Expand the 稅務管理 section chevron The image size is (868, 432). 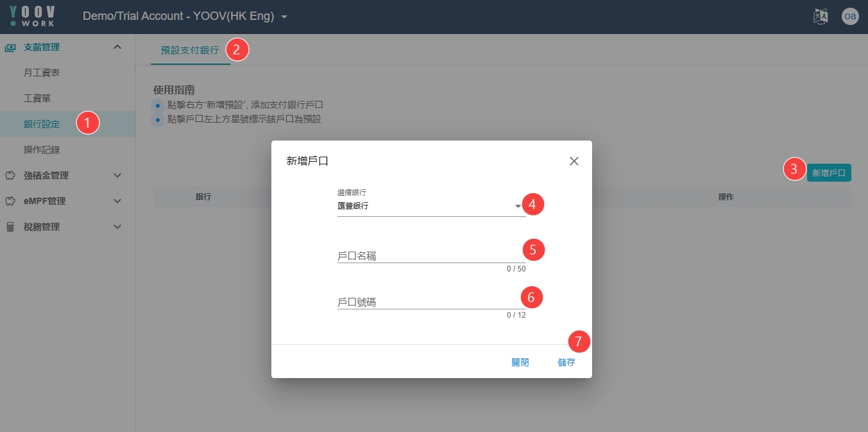point(117,227)
